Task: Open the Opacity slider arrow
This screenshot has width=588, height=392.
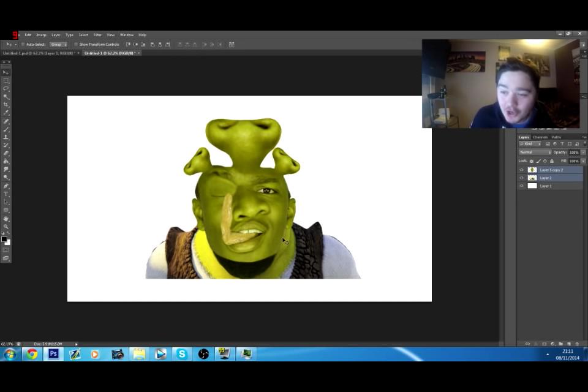Action: point(583,153)
